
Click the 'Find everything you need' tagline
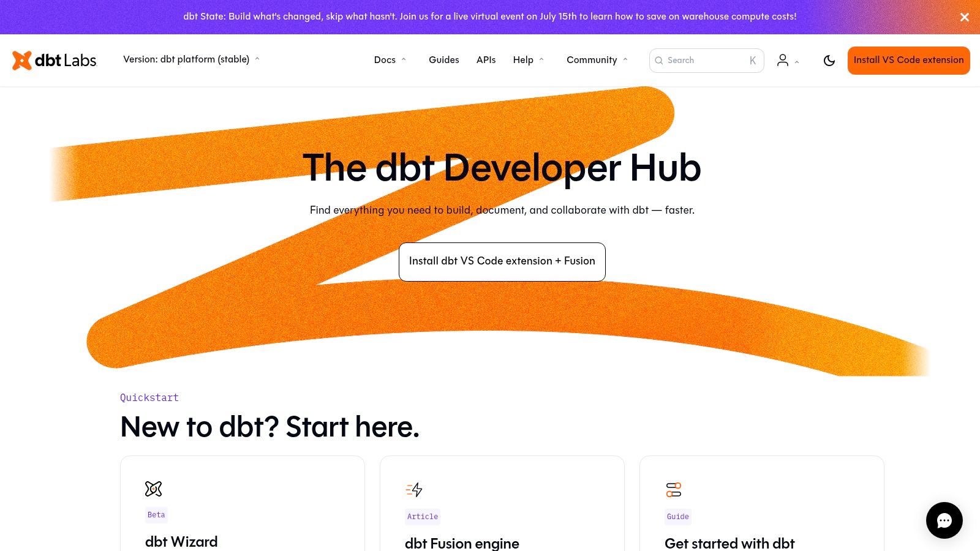pos(502,210)
